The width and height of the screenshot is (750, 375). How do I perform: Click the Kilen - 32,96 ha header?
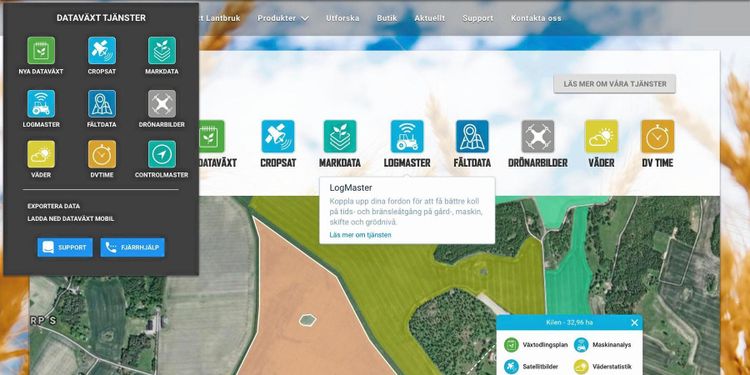point(569,322)
